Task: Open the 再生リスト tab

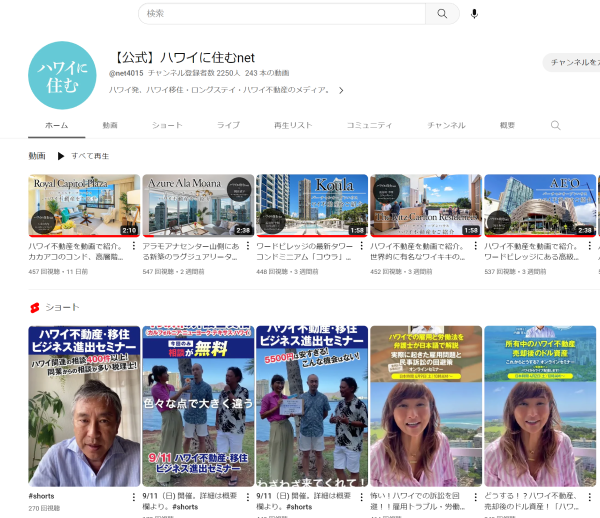Action: (x=293, y=125)
